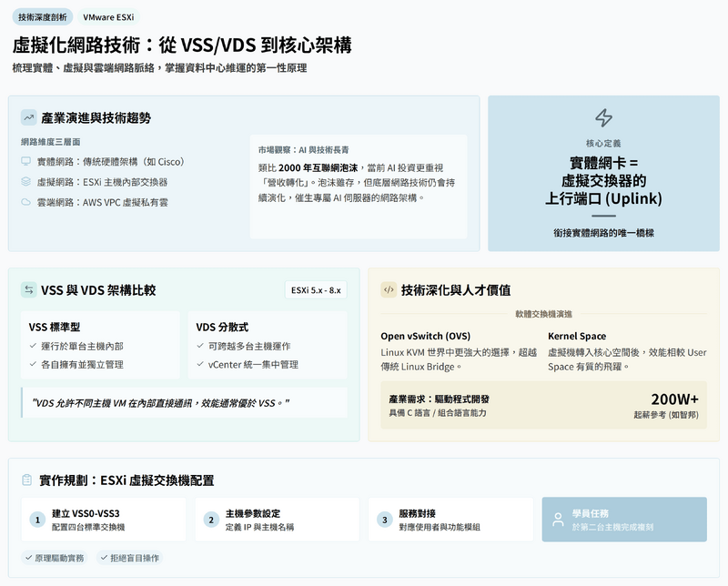728x586 pixels.
Task: Click the code brackets icon beside 技術深化與人才價值
Action: (x=389, y=290)
